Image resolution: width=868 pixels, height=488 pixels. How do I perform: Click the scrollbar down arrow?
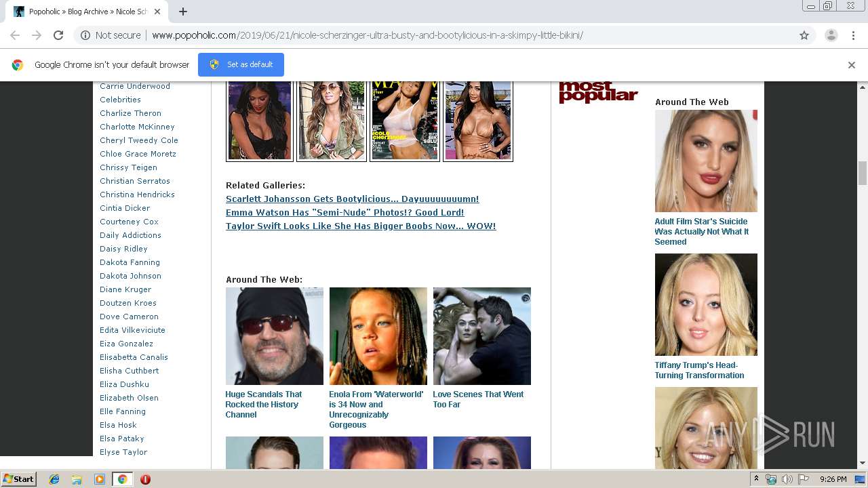click(x=863, y=463)
